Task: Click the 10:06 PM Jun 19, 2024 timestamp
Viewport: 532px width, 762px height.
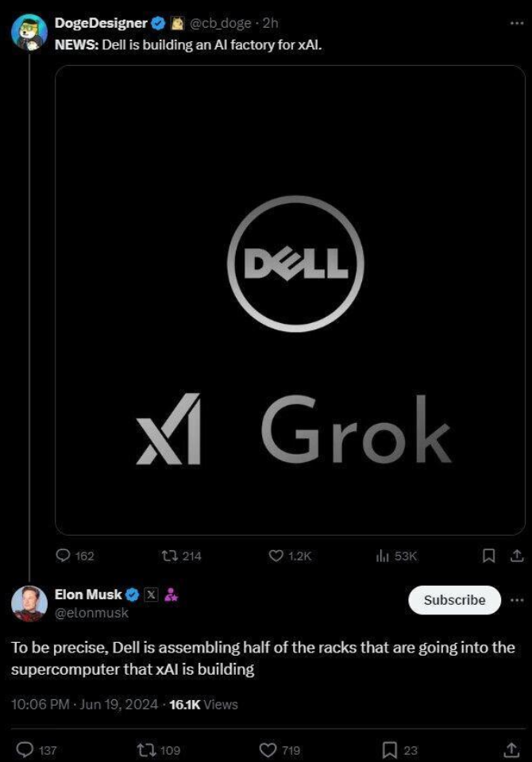Action: coord(85,704)
